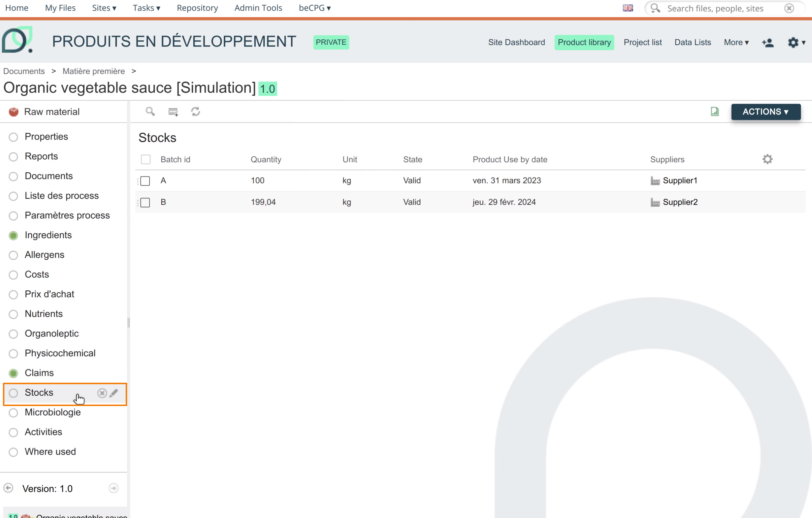
Task: Open the Activities list
Action: [x=43, y=432]
